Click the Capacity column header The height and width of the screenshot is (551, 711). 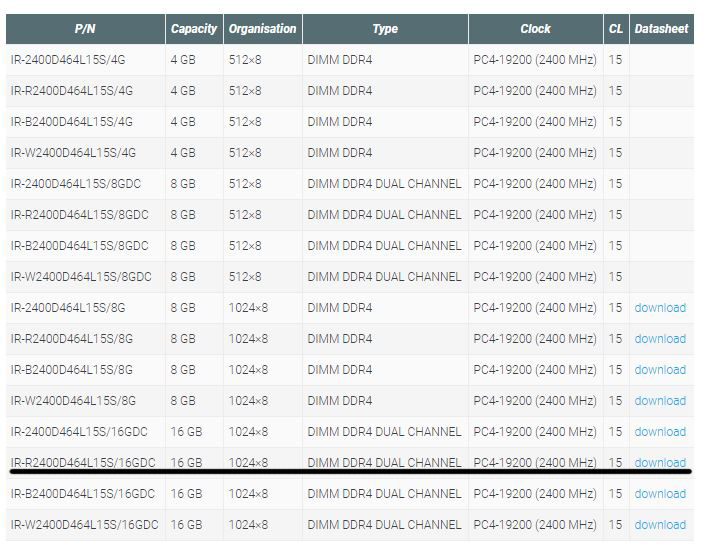(194, 29)
